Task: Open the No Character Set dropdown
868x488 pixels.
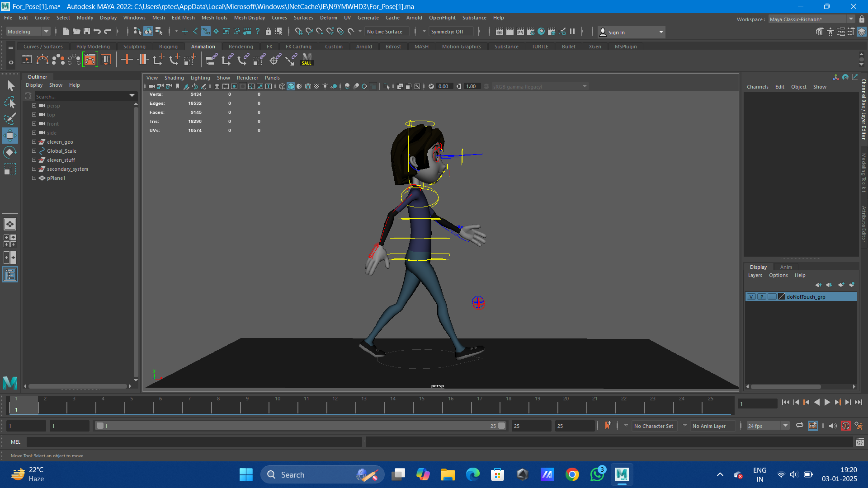Action: click(x=654, y=426)
